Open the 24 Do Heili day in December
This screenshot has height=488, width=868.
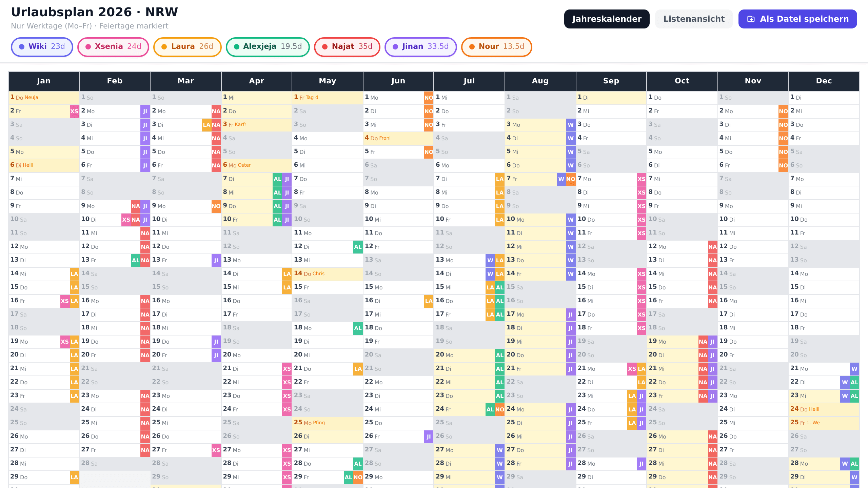pos(824,409)
